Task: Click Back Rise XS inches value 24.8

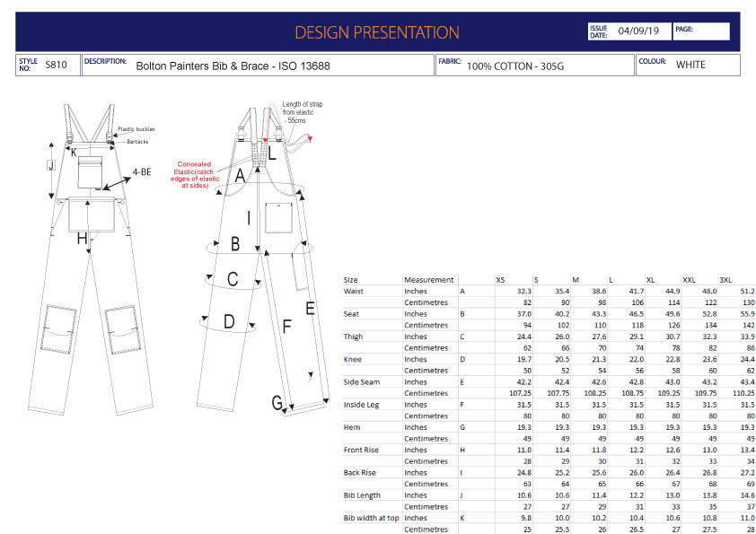Action: [x=524, y=472]
